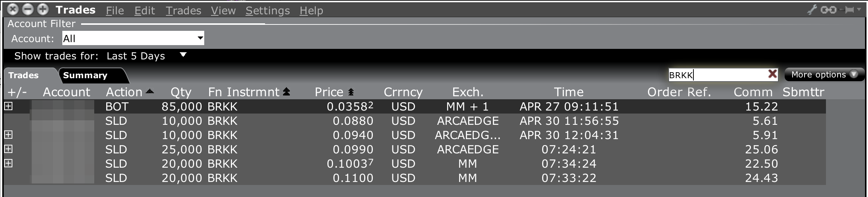Screen dimensions: 868x197
Task: Switch to the Summary tab
Action: [x=86, y=75]
